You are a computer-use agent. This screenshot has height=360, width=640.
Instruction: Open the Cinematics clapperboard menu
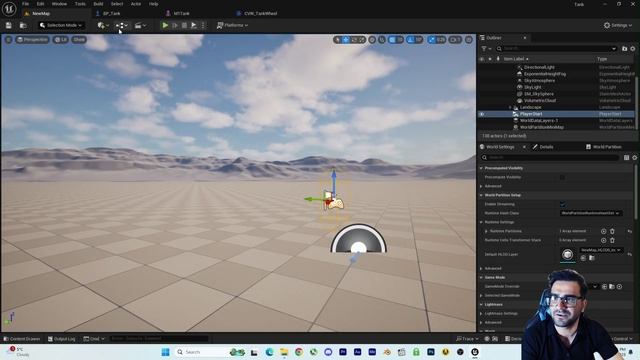click(x=140, y=25)
